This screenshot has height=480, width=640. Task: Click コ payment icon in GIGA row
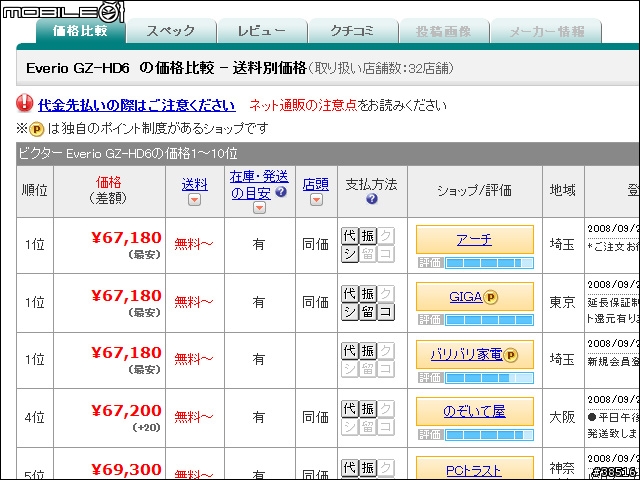coord(386,312)
